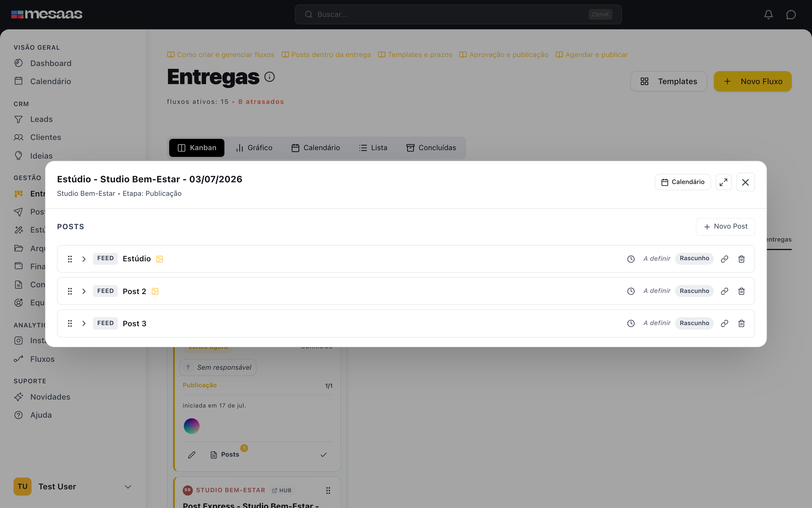The height and width of the screenshot is (508, 812).
Task: Close the Estúdio delivery modal
Action: [745, 182]
